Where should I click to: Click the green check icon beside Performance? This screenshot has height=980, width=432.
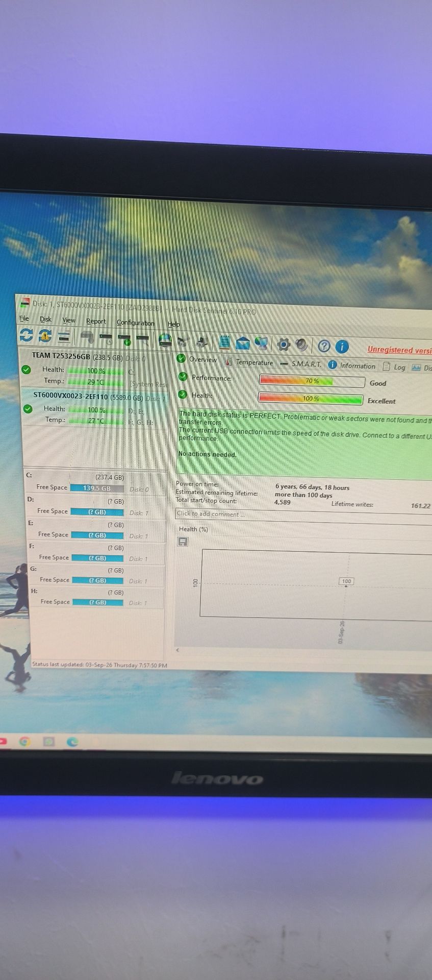point(183,377)
